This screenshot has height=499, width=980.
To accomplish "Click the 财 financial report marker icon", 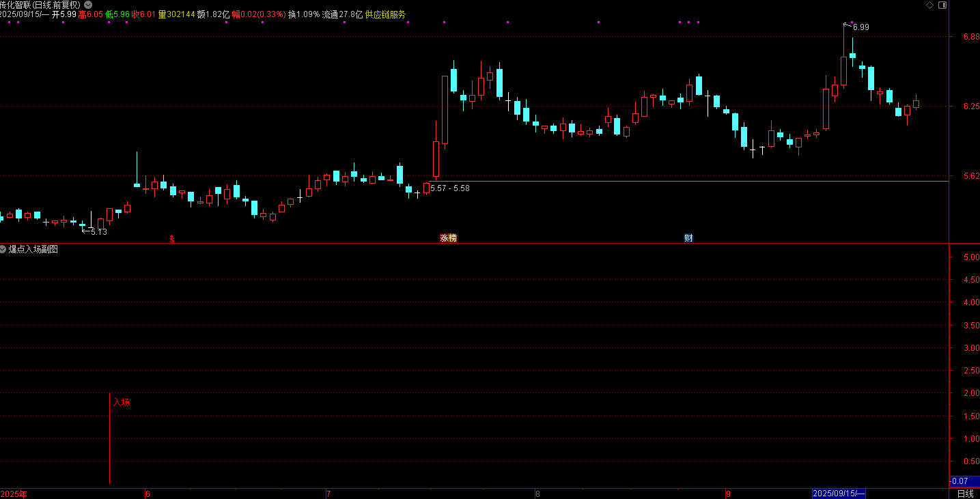I will [x=688, y=238].
